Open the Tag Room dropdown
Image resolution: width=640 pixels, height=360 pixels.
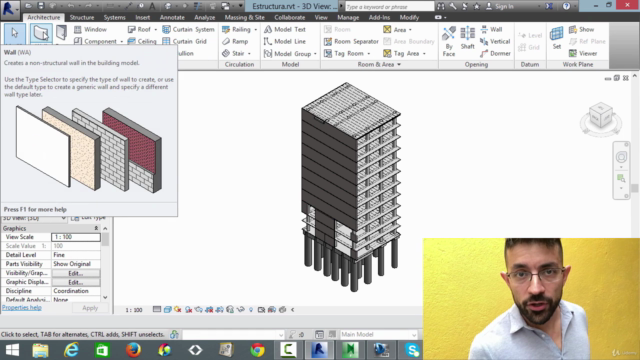point(369,54)
